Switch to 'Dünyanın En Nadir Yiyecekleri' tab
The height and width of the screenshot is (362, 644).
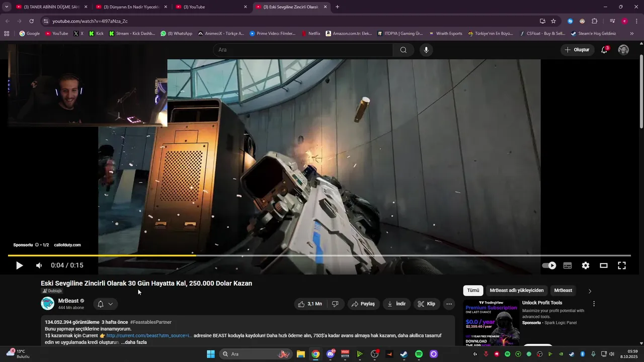[x=132, y=7]
